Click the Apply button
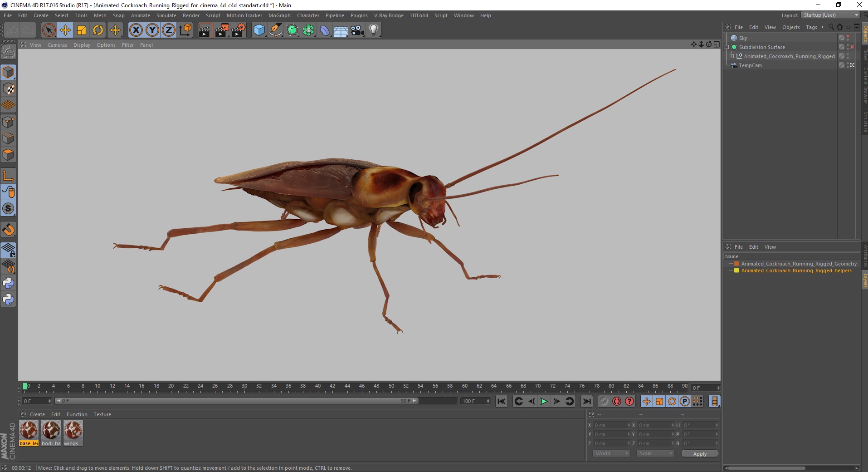868x472 pixels. tap(699, 453)
